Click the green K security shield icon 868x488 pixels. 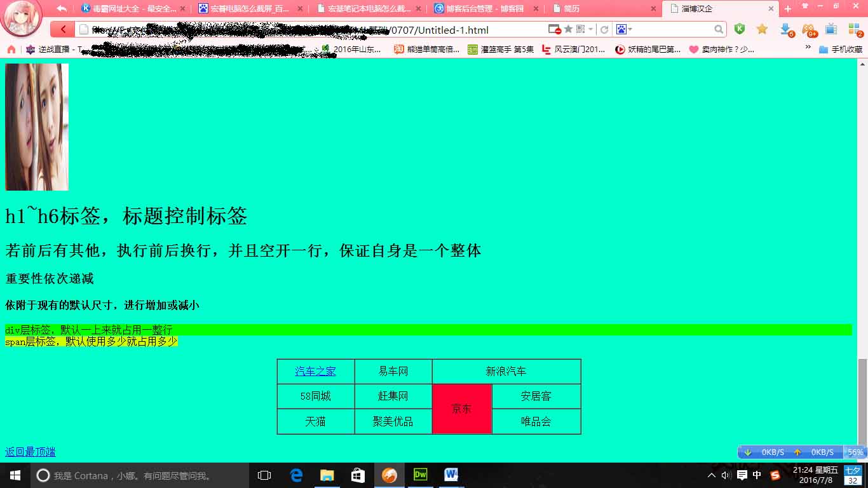click(739, 29)
